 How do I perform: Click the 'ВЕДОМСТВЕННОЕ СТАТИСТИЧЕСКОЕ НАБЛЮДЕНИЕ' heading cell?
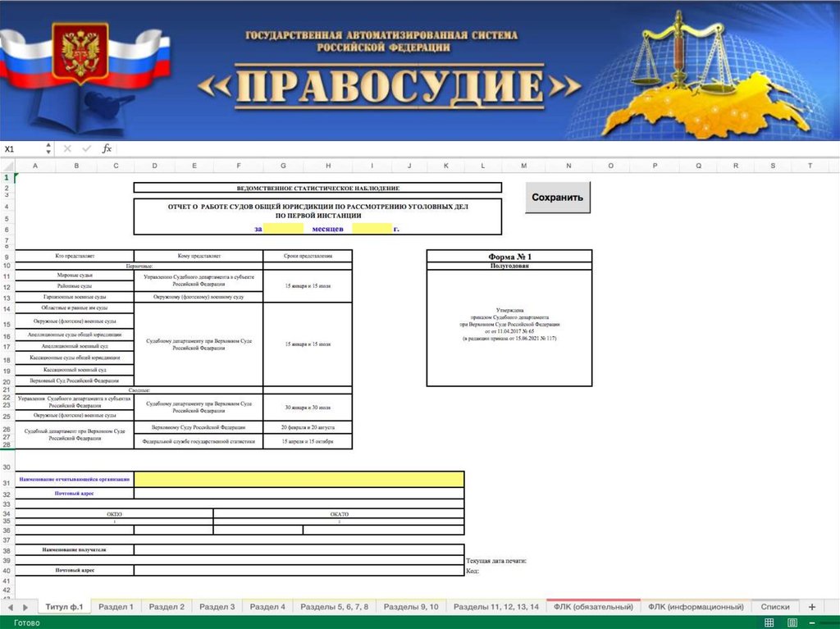pyautogui.click(x=317, y=188)
